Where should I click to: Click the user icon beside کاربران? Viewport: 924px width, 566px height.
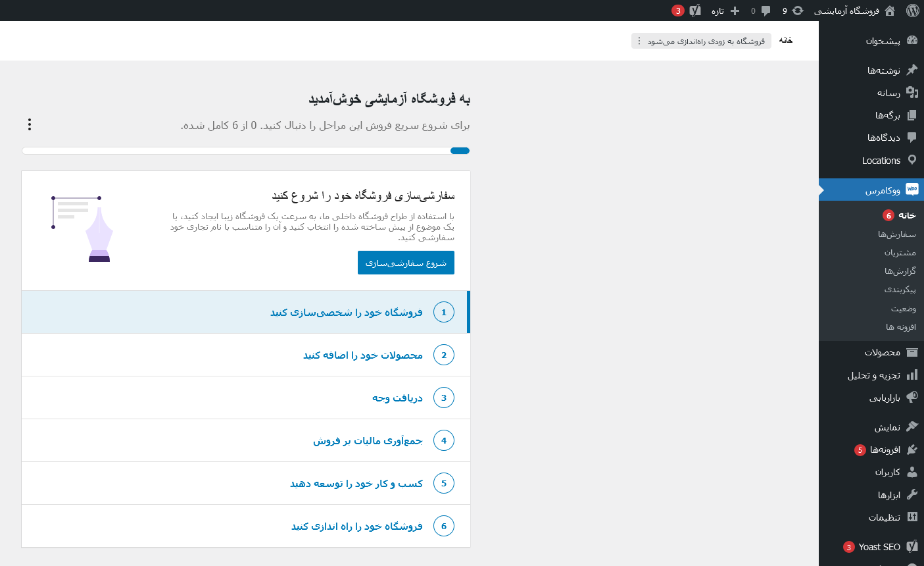pos(912,472)
